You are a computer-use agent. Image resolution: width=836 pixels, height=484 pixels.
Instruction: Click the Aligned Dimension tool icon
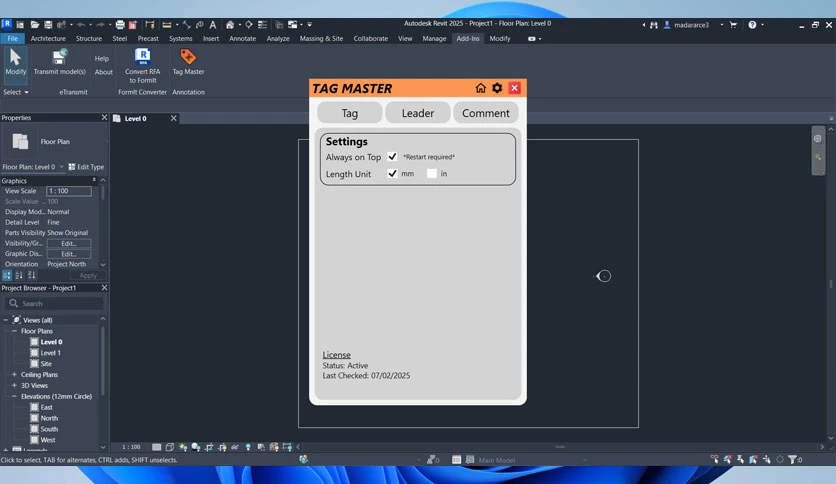[187, 25]
